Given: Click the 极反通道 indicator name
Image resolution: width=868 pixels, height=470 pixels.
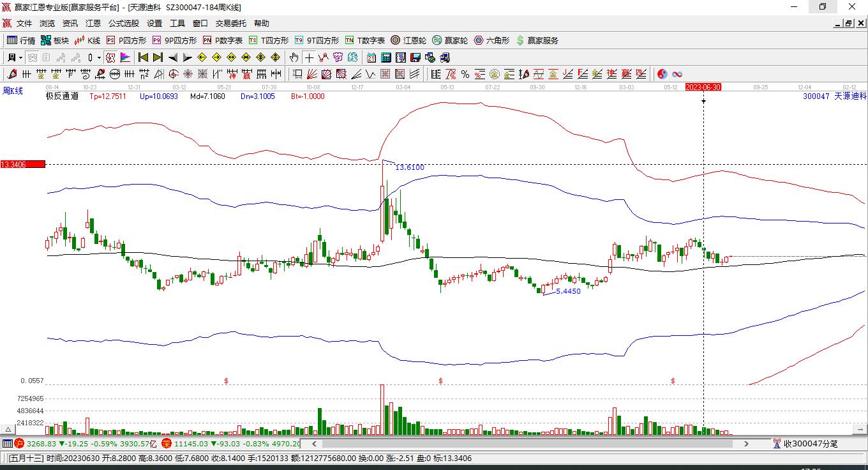Looking at the screenshot, I should pyautogui.click(x=62, y=96).
